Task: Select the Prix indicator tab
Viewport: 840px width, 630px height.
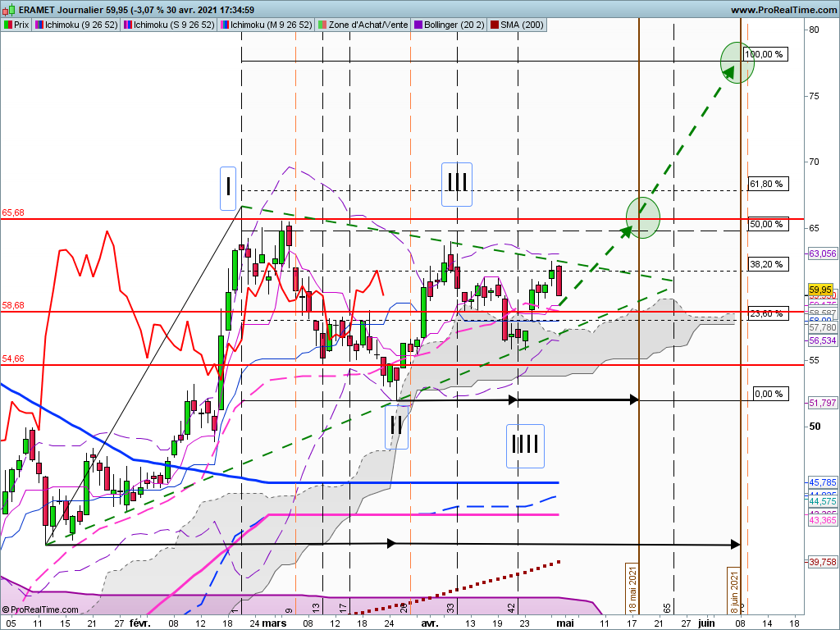Action: point(16,25)
